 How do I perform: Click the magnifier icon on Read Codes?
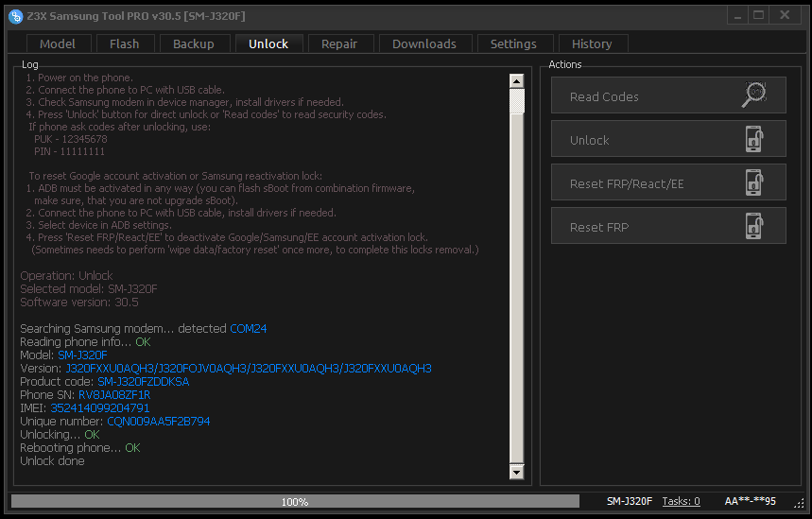click(x=754, y=95)
